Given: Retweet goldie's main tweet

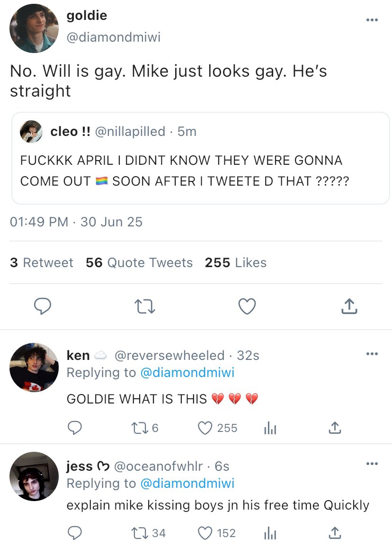Looking at the screenshot, I should pos(146,307).
